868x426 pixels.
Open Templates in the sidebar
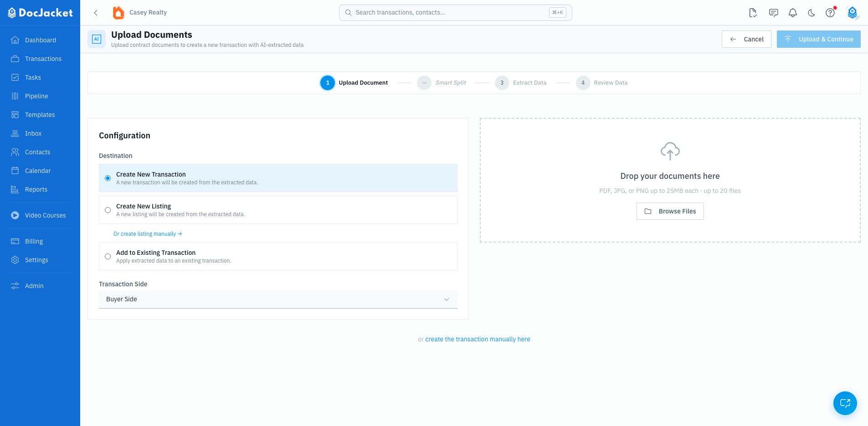[40, 115]
